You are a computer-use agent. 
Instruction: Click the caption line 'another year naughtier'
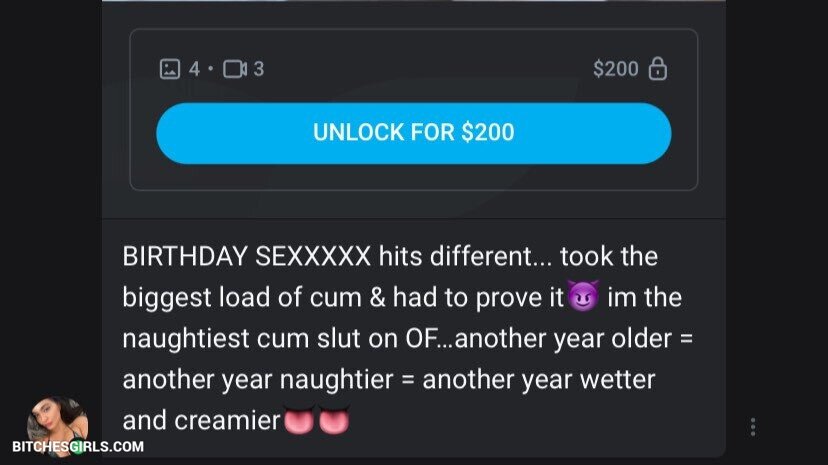[258, 379]
